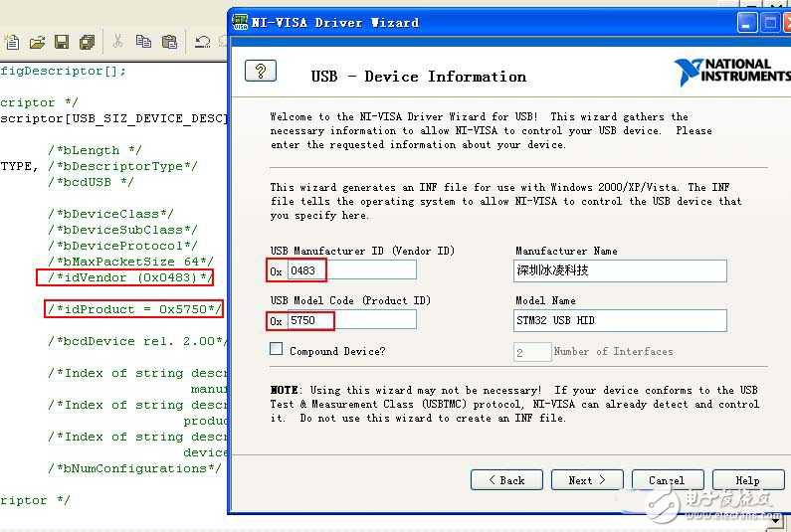The width and height of the screenshot is (791, 532).
Task: Click the scroll down arrow at bottom right
Action: tap(777, 521)
